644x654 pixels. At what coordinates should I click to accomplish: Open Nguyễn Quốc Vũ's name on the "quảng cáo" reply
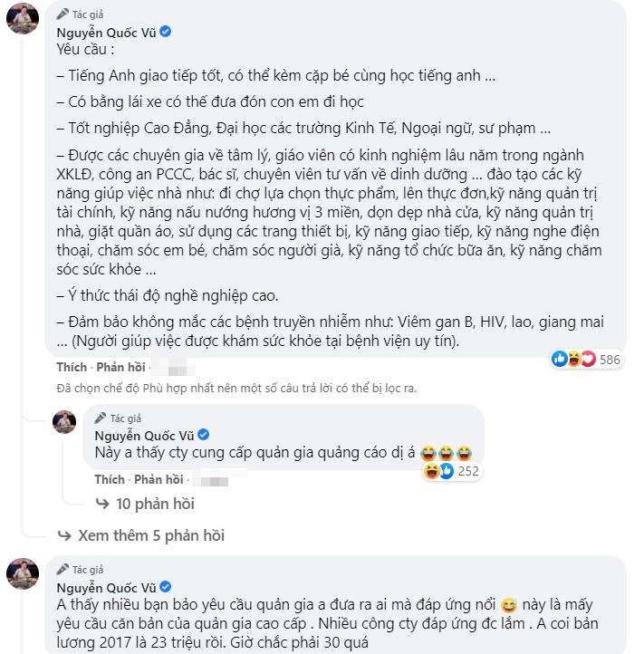click(x=145, y=435)
